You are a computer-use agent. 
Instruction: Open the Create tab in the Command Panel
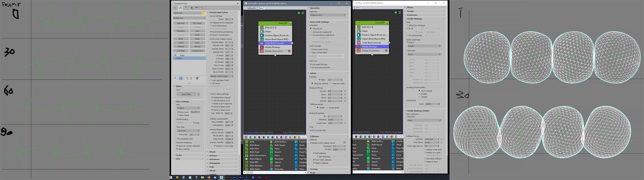coord(175,8)
